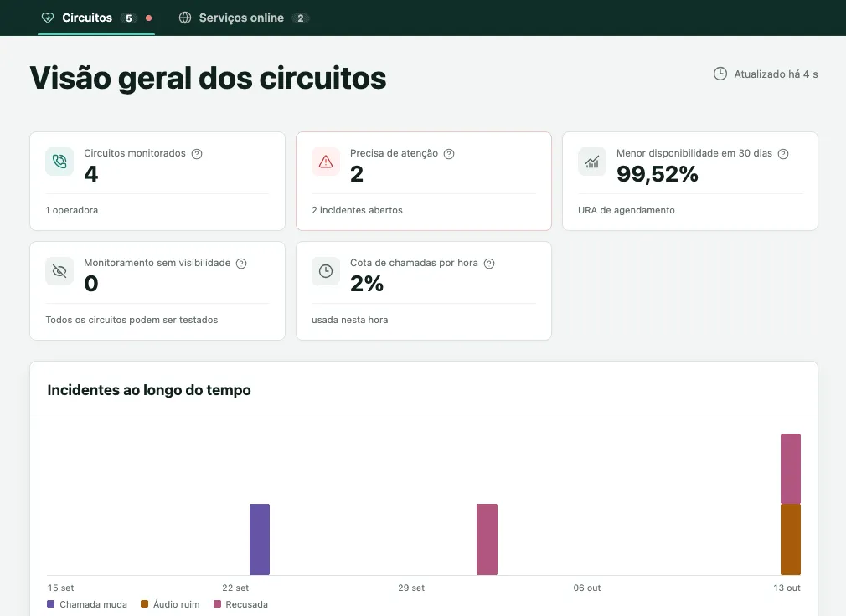Click usada nesta hora text

pos(349,320)
